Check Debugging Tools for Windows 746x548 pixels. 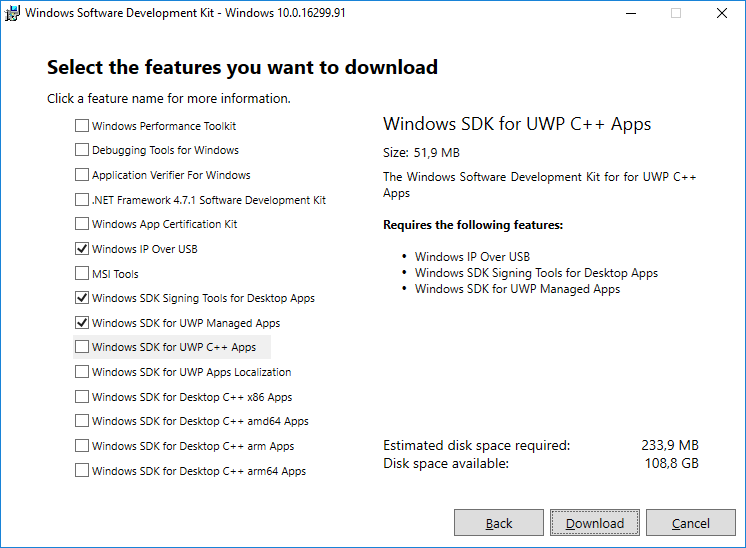[x=82, y=150]
